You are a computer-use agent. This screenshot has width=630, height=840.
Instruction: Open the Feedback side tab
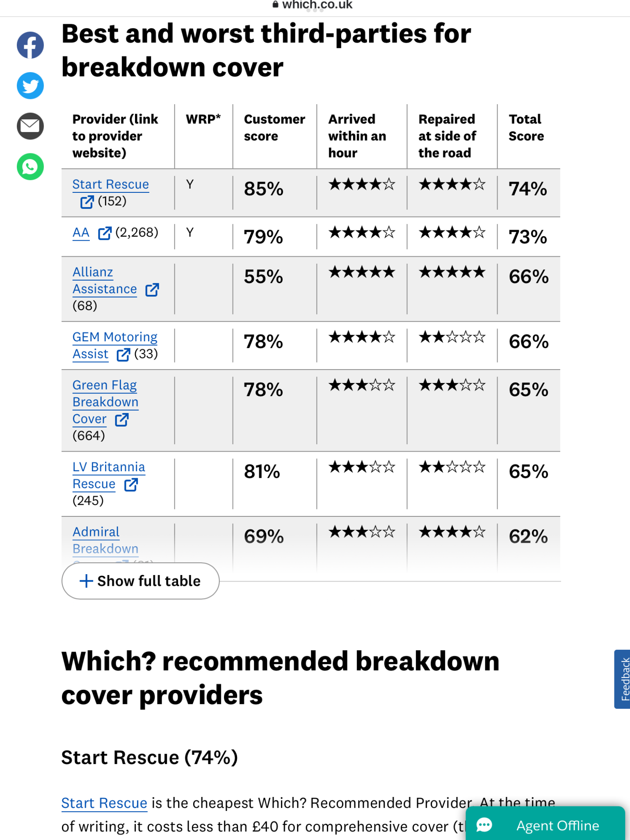click(x=623, y=679)
